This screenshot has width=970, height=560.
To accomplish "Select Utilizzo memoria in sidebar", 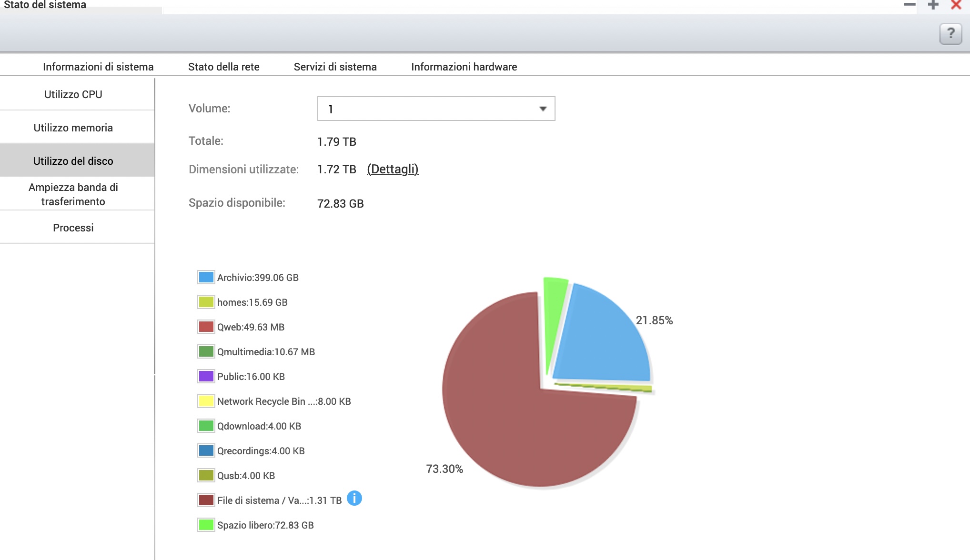I will [x=73, y=128].
